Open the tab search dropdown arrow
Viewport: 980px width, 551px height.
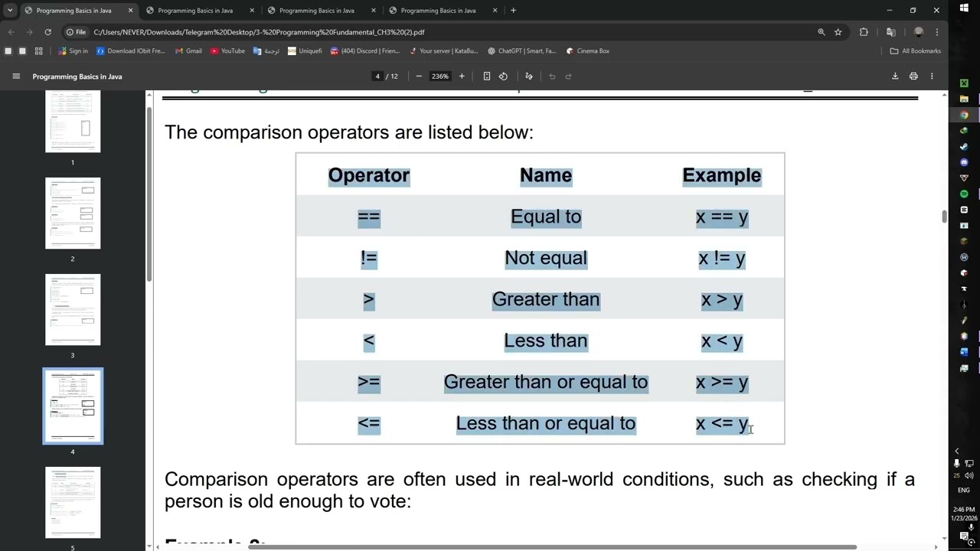pyautogui.click(x=10, y=11)
